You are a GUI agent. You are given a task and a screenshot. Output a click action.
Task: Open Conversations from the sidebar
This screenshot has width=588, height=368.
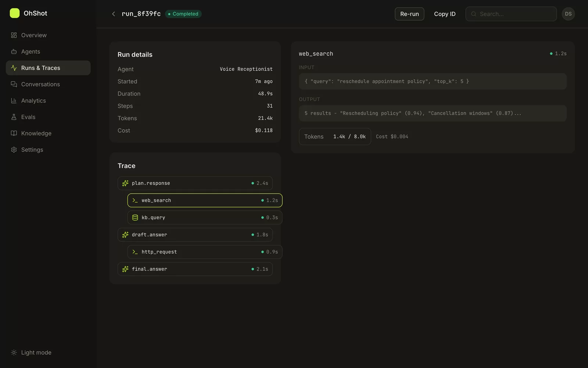click(x=48, y=84)
